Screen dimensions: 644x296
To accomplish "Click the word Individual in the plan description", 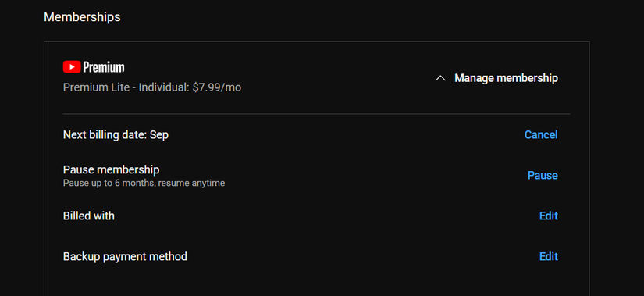I will click(163, 87).
